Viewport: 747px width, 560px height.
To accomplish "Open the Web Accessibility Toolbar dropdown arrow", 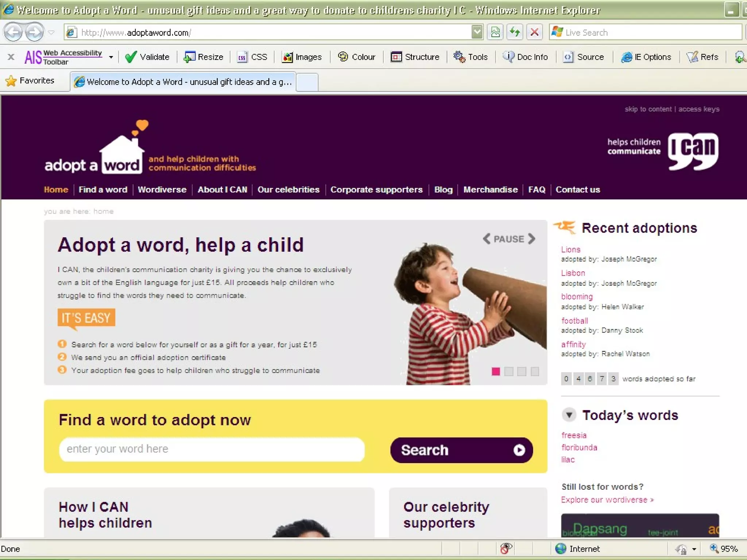I will [x=111, y=57].
